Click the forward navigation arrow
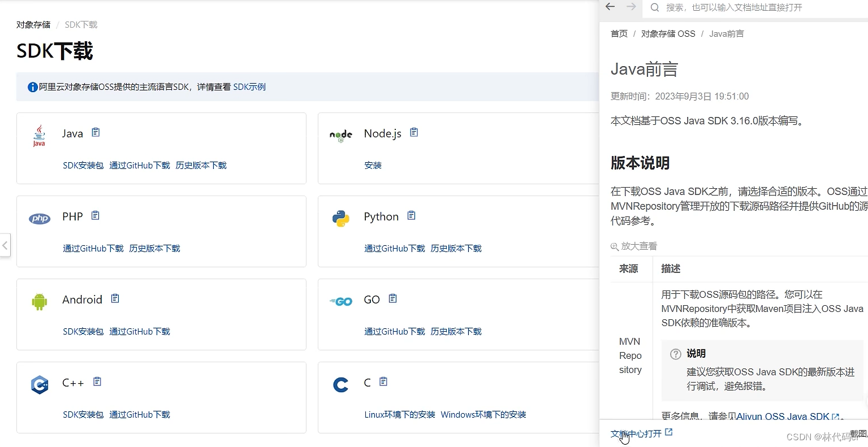Screen dimensions: 868x447 (x=632, y=7)
